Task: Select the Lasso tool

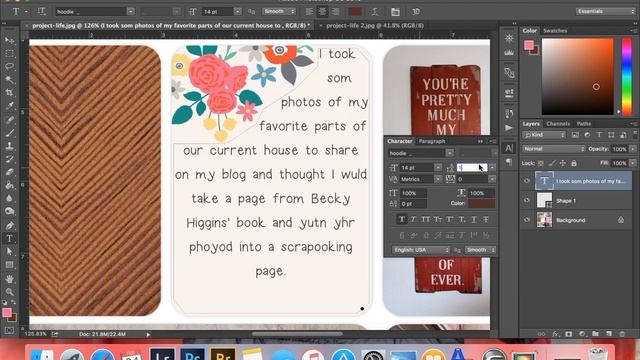Action: (x=9, y=67)
